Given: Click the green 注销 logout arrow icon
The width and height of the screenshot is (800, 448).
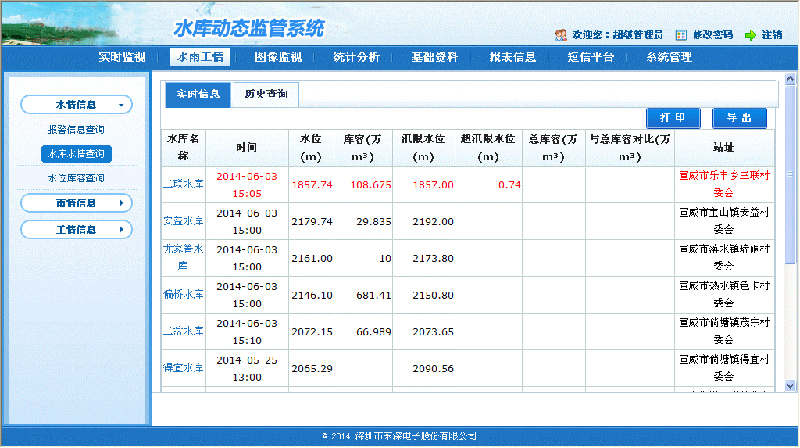Looking at the screenshot, I should point(750,34).
